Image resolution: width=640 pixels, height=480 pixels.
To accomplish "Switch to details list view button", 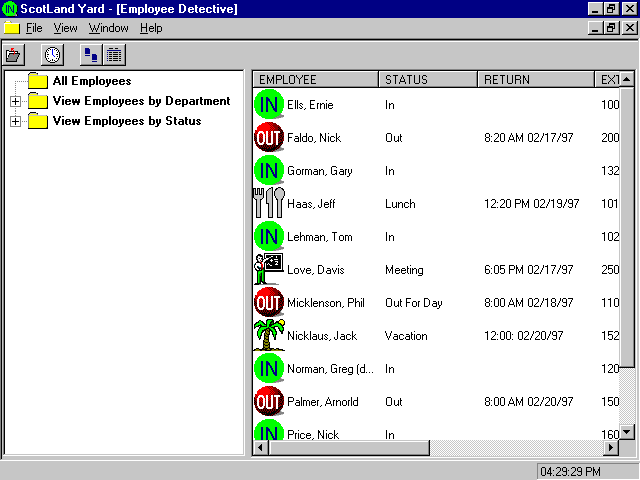I will pyautogui.click(x=115, y=55).
